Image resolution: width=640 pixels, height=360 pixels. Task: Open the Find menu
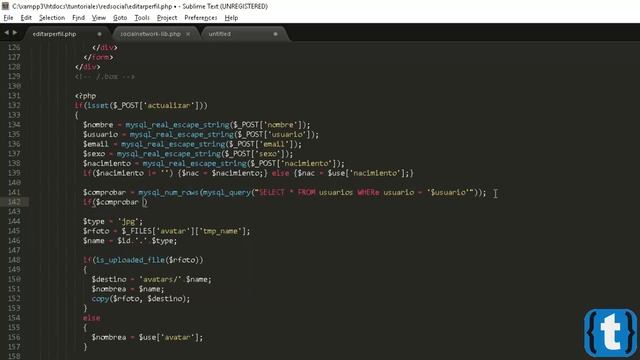tap(78, 18)
